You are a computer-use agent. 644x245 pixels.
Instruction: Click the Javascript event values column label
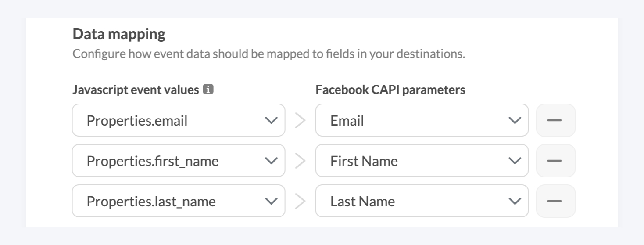[x=136, y=90]
